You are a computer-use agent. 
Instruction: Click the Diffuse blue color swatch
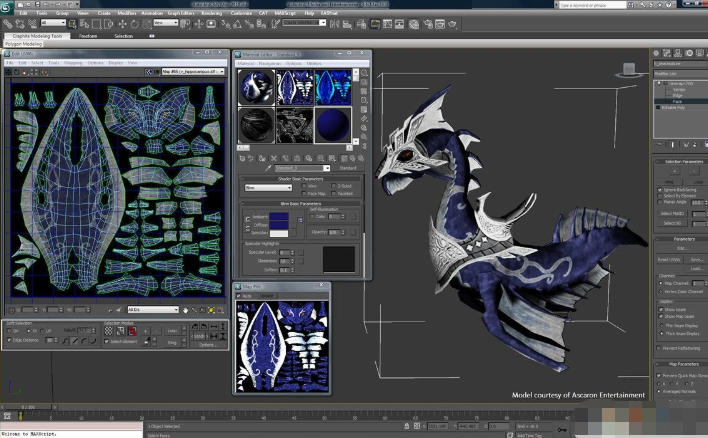280,224
